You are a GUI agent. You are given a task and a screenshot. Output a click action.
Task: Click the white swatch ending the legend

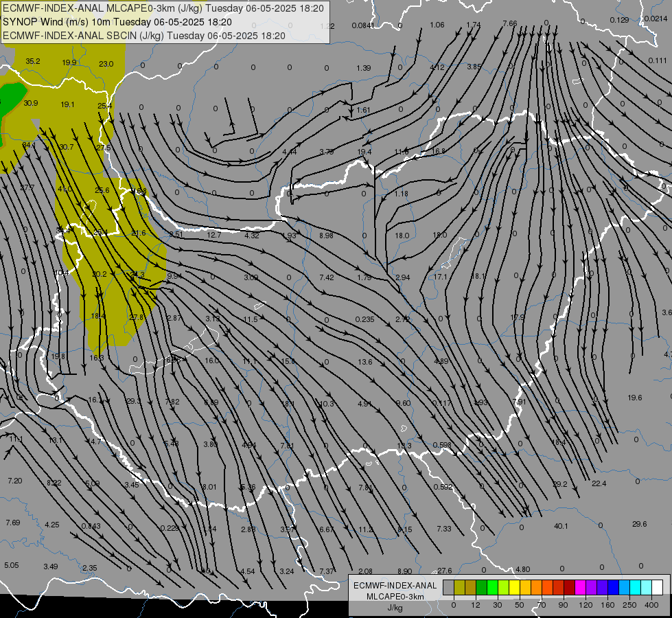pyautogui.click(x=657, y=588)
